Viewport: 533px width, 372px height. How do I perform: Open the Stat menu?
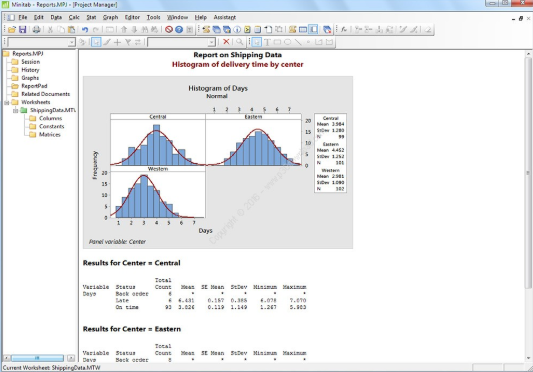[91, 17]
